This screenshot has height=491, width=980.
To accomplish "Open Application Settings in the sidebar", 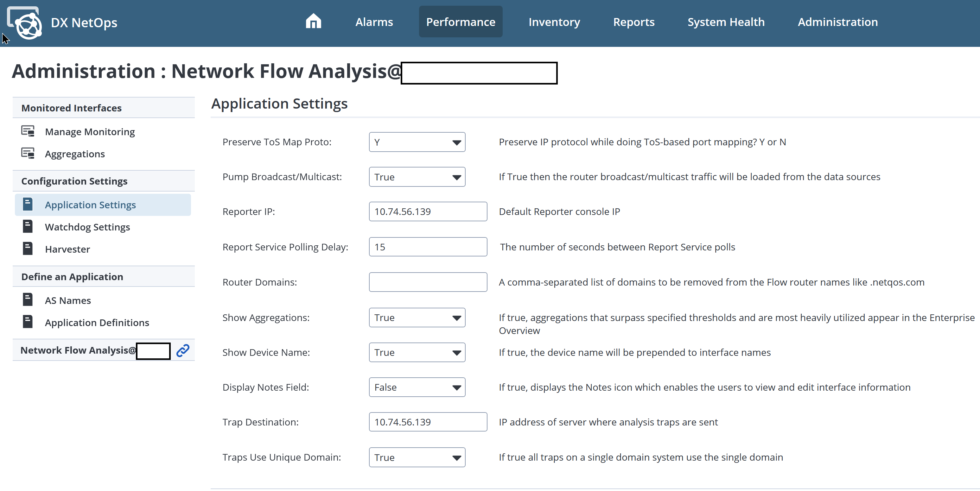I will click(90, 205).
